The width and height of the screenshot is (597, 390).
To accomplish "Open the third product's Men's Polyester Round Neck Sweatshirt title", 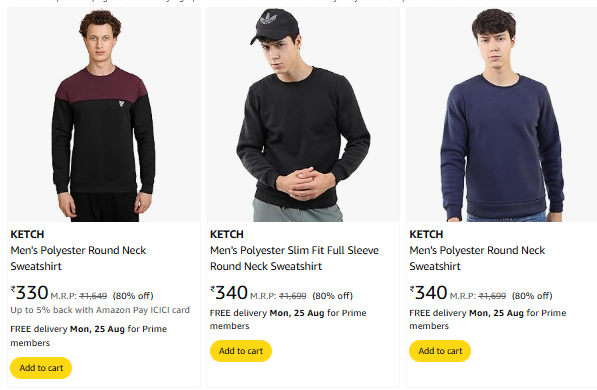I will 477,258.
